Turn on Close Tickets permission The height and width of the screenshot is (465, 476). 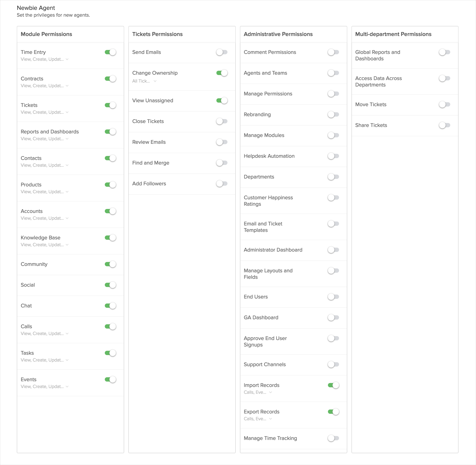point(222,121)
